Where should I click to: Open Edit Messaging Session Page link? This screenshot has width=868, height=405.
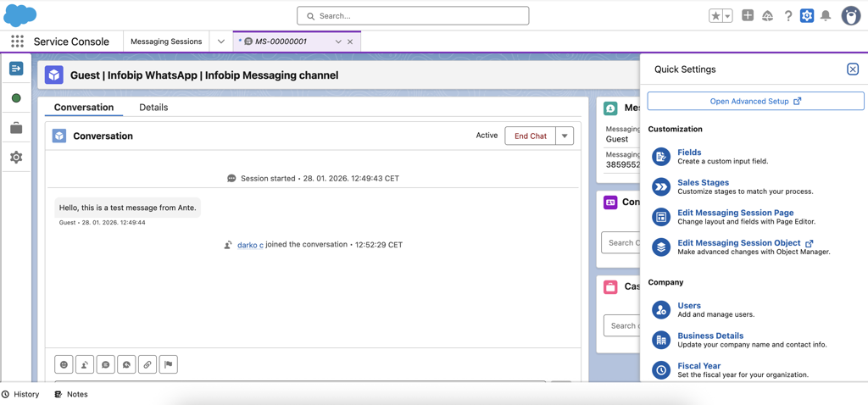point(736,213)
